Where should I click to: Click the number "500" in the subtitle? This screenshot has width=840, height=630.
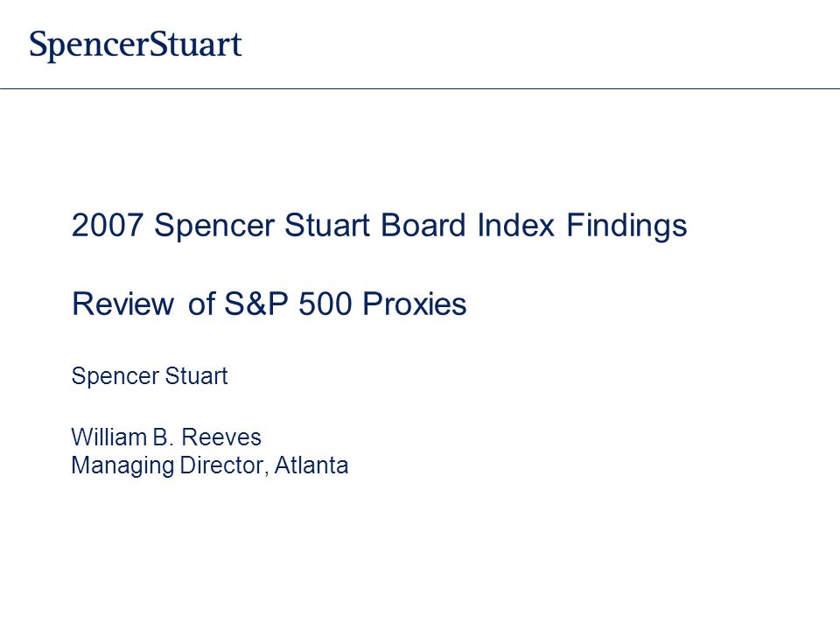click(325, 304)
